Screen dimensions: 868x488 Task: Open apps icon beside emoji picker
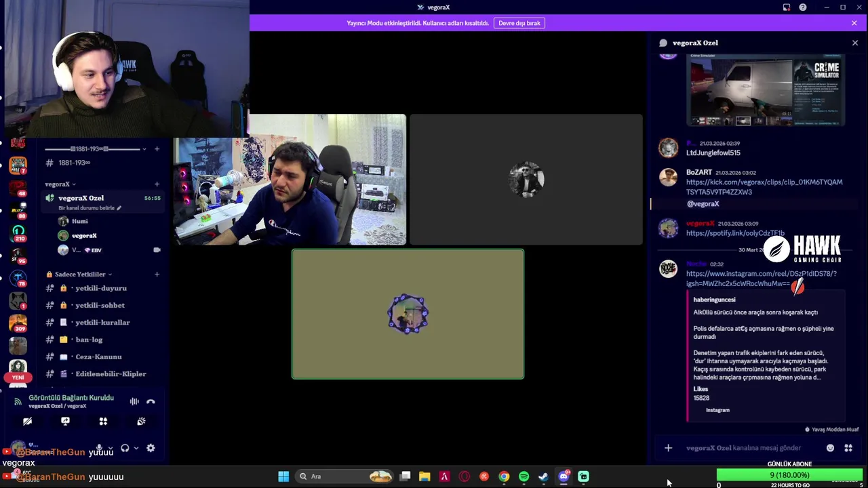[x=848, y=448]
